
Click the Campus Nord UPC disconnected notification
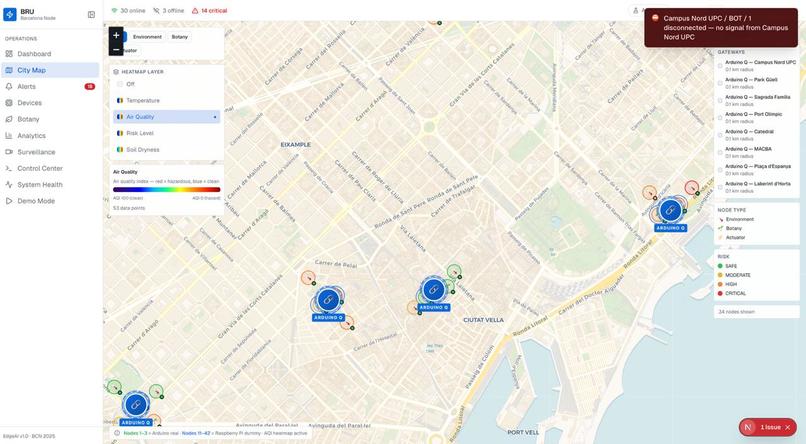click(x=721, y=28)
